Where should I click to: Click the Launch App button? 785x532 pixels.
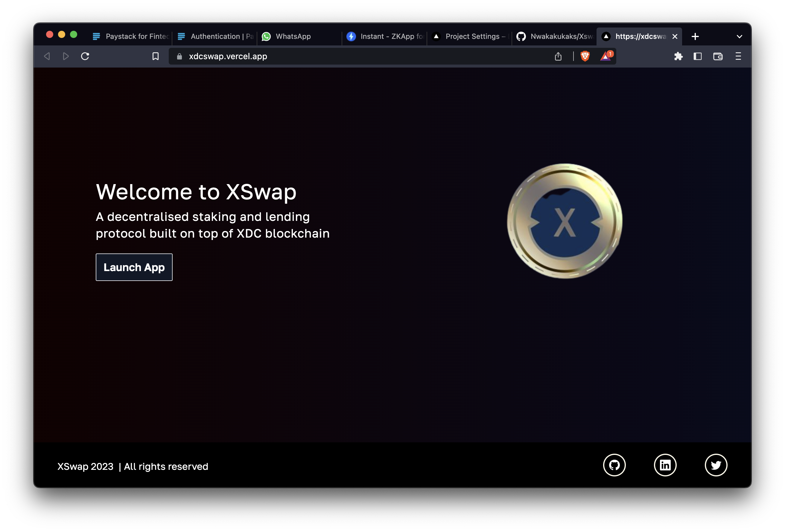click(x=134, y=267)
